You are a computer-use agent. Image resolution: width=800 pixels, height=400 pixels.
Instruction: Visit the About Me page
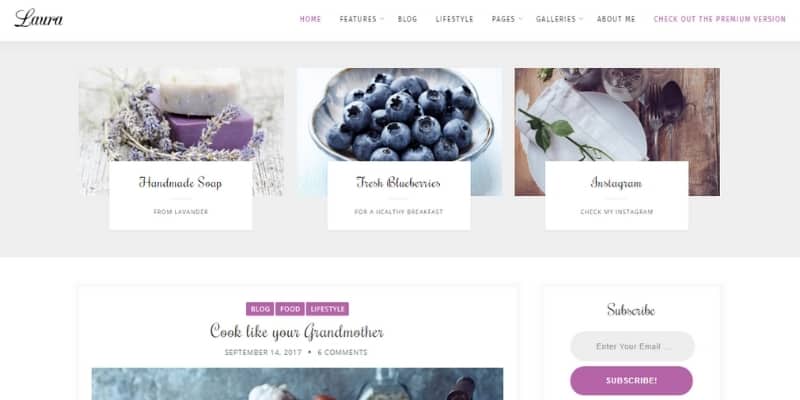[x=616, y=19]
